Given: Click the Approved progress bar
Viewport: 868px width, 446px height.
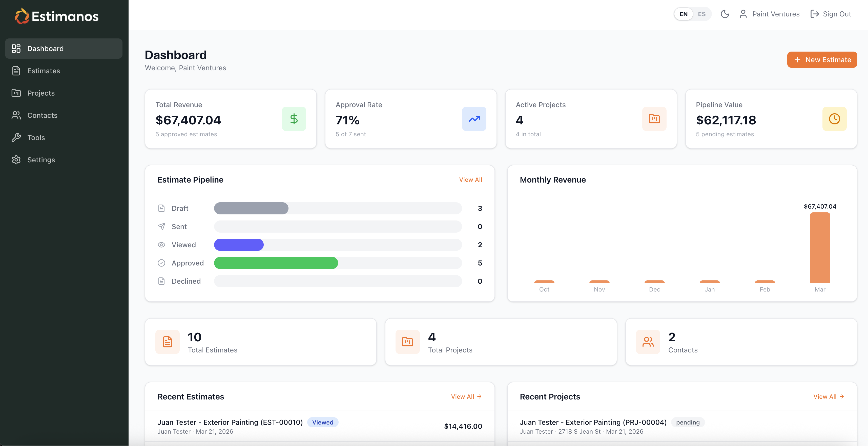Looking at the screenshot, I should tap(276, 263).
